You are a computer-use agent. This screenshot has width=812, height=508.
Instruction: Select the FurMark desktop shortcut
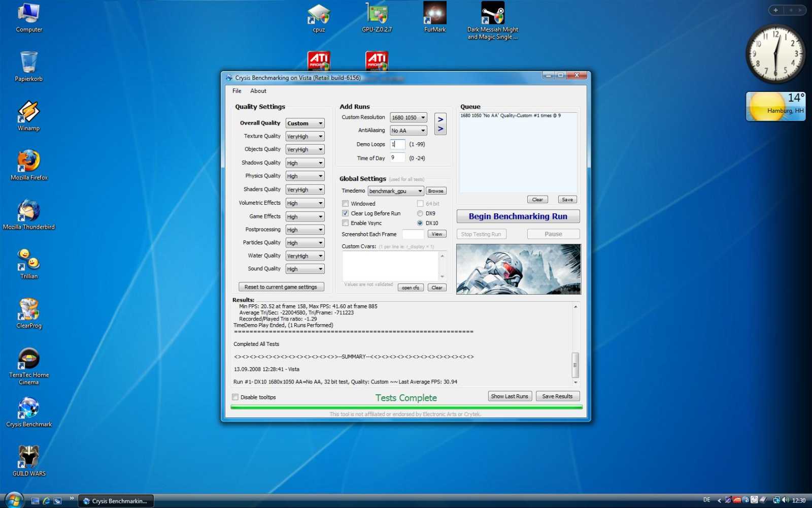[x=435, y=18]
